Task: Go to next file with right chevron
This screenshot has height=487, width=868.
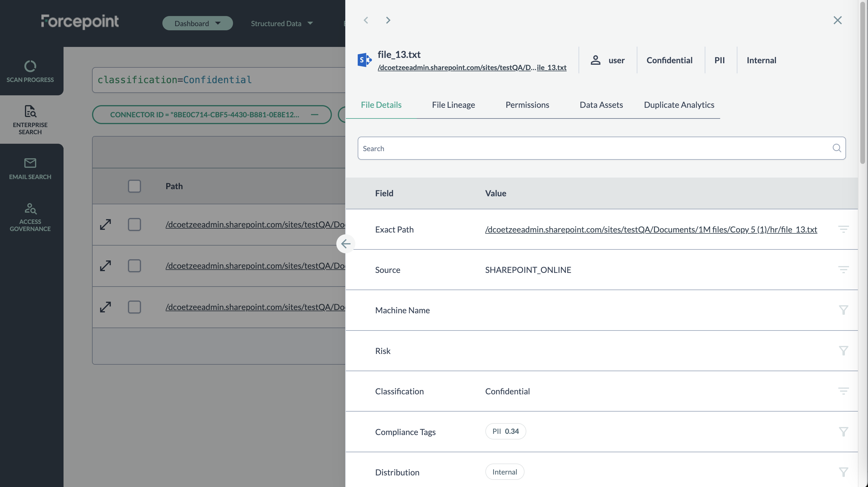Action: (x=388, y=20)
